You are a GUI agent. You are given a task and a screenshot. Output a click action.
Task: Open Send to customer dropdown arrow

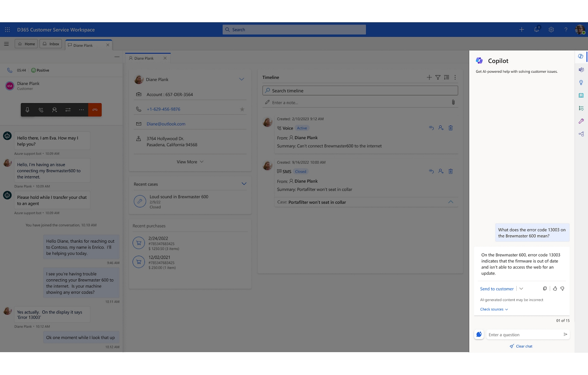click(x=521, y=288)
